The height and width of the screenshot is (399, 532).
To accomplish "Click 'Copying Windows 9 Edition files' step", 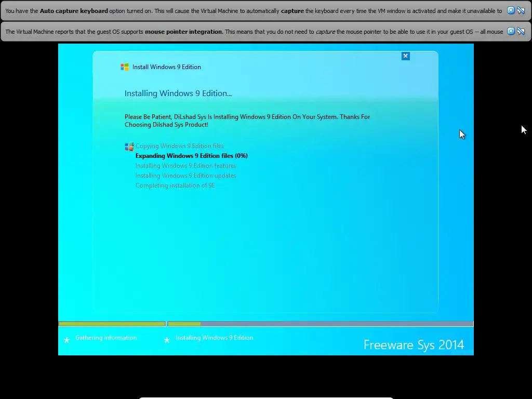I will point(179,146).
